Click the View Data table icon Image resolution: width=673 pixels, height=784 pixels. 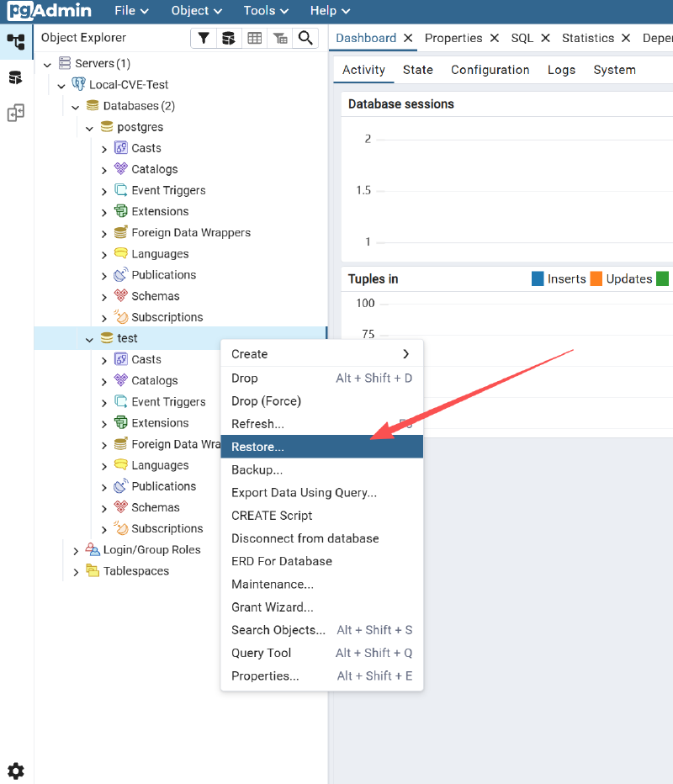tap(255, 38)
